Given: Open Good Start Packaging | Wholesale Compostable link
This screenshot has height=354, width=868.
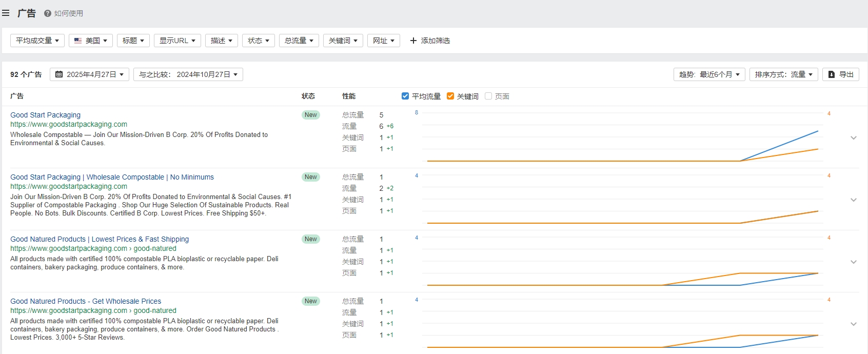Looking at the screenshot, I should click(x=112, y=177).
